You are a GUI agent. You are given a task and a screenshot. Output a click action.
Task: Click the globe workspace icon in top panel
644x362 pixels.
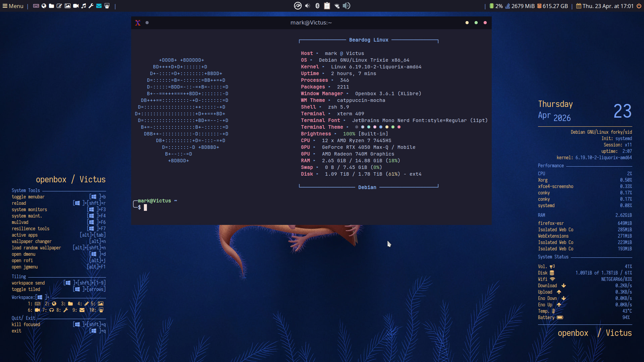pyautogui.click(x=44, y=6)
